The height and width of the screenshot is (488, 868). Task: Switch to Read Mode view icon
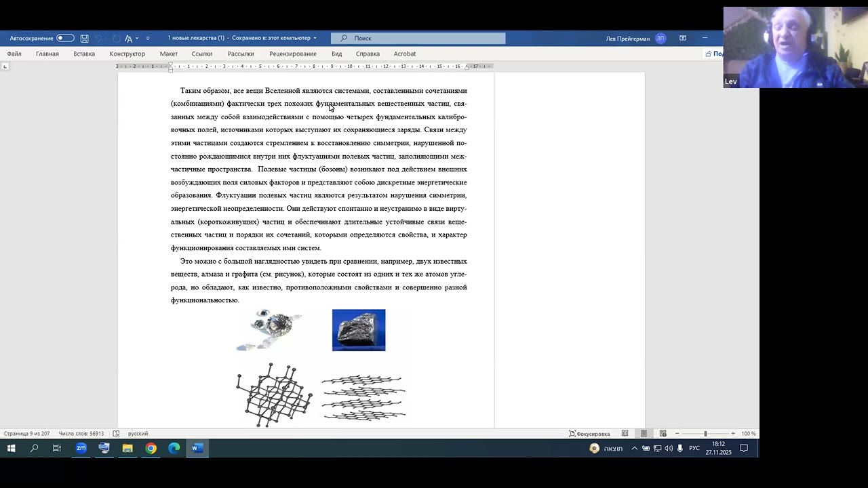[x=625, y=434]
